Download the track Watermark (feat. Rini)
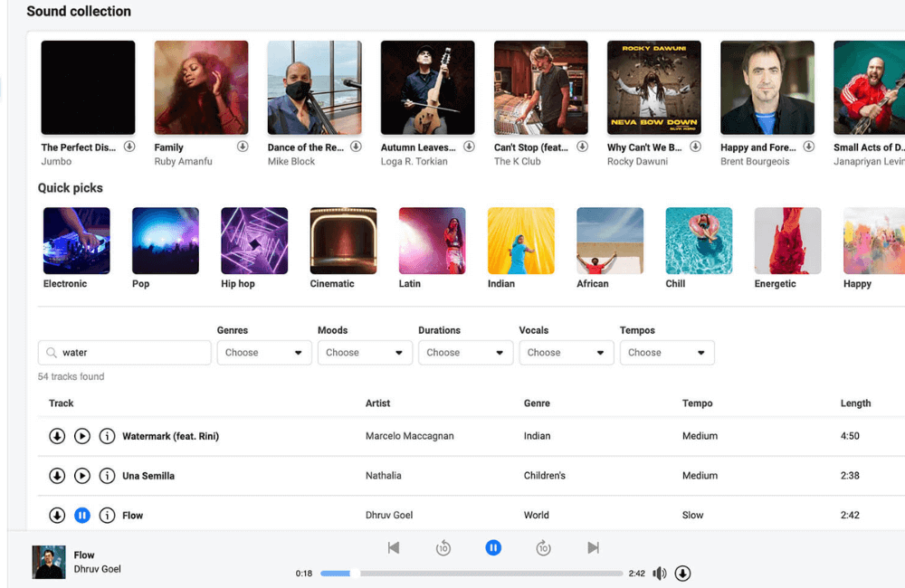Screen dimensions: 905x588 coord(57,436)
